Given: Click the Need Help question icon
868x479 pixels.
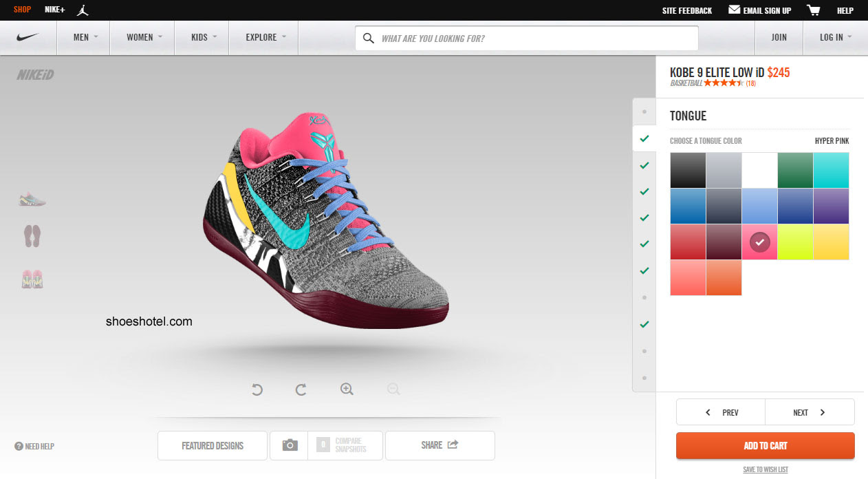Looking at the screenshot, I should [x=19, y=446].
